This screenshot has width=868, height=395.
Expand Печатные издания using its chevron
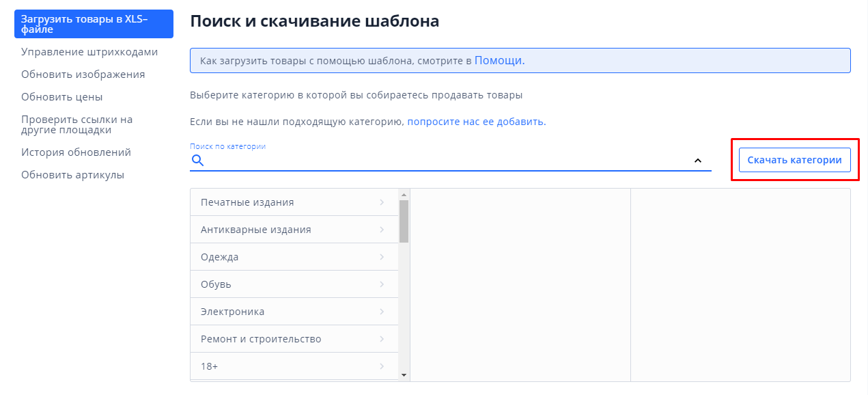point(382,202)
